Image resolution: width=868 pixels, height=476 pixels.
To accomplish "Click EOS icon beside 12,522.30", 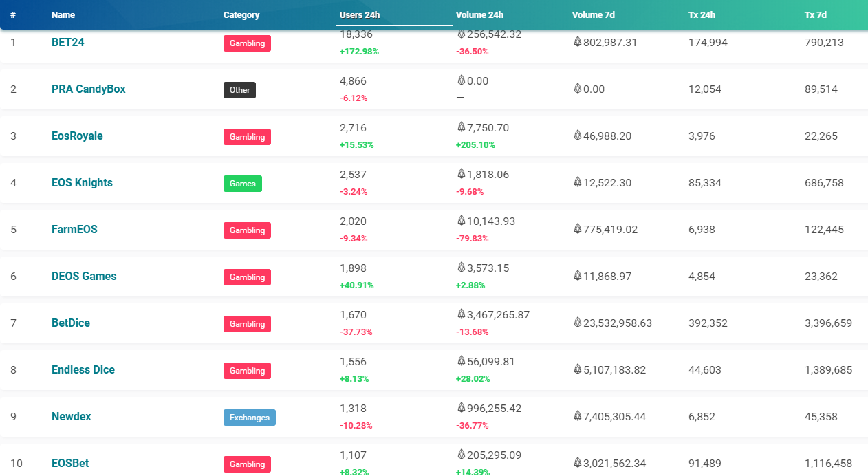I will click(x=577, y=182).
